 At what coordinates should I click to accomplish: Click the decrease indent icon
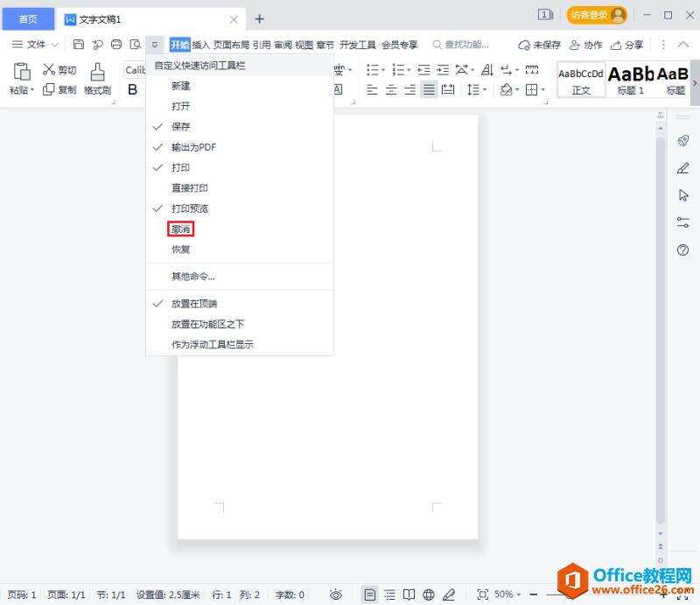coord(423,70)
